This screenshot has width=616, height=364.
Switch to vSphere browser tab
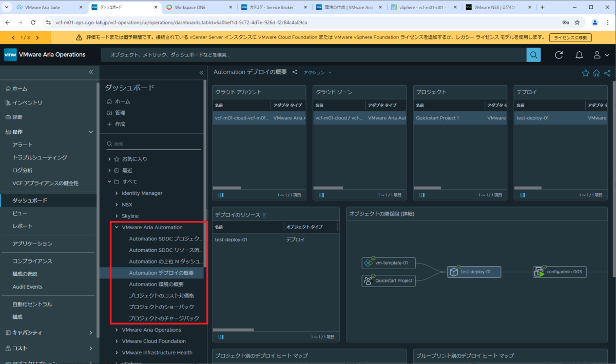[423, 7]
